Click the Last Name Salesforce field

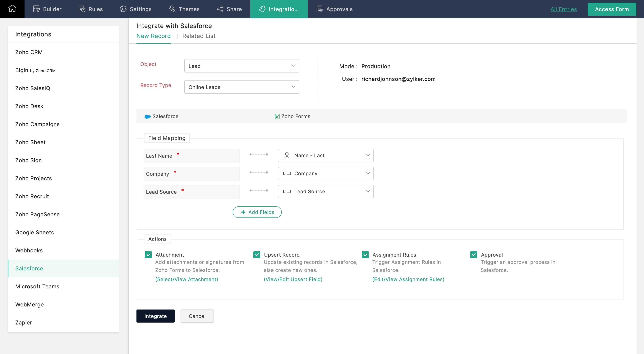191,156
